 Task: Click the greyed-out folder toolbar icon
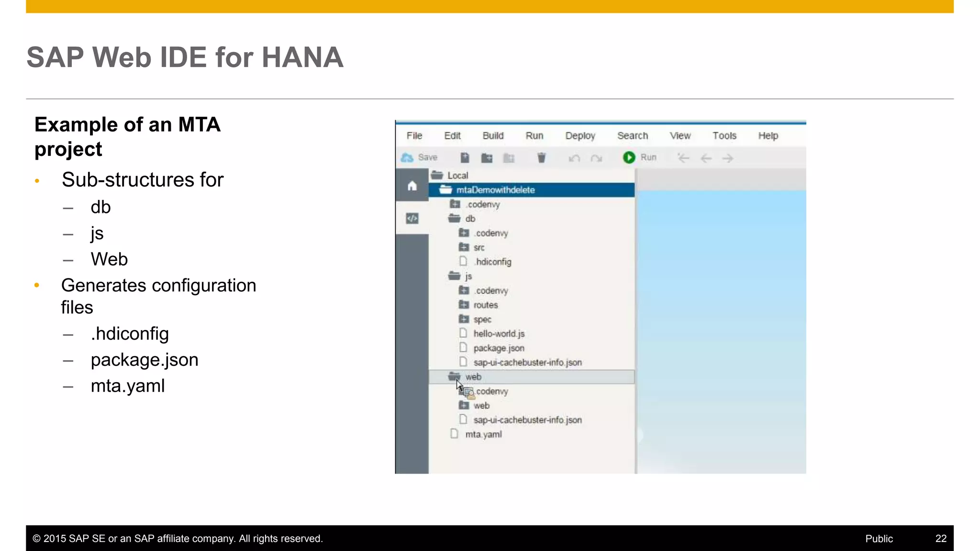(509, 158)
